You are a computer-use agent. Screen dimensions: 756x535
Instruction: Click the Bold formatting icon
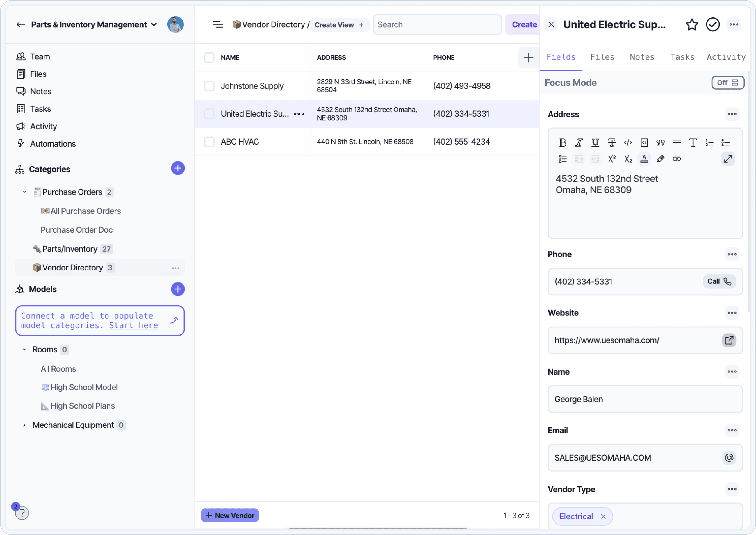click(562, 142)
